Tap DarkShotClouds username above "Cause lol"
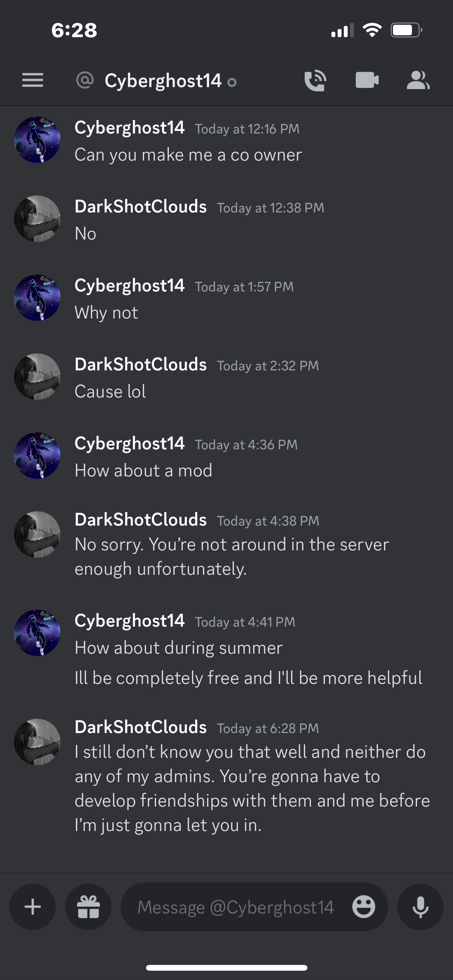The width and height of the screenshot is (453, 980). (141, 365)
